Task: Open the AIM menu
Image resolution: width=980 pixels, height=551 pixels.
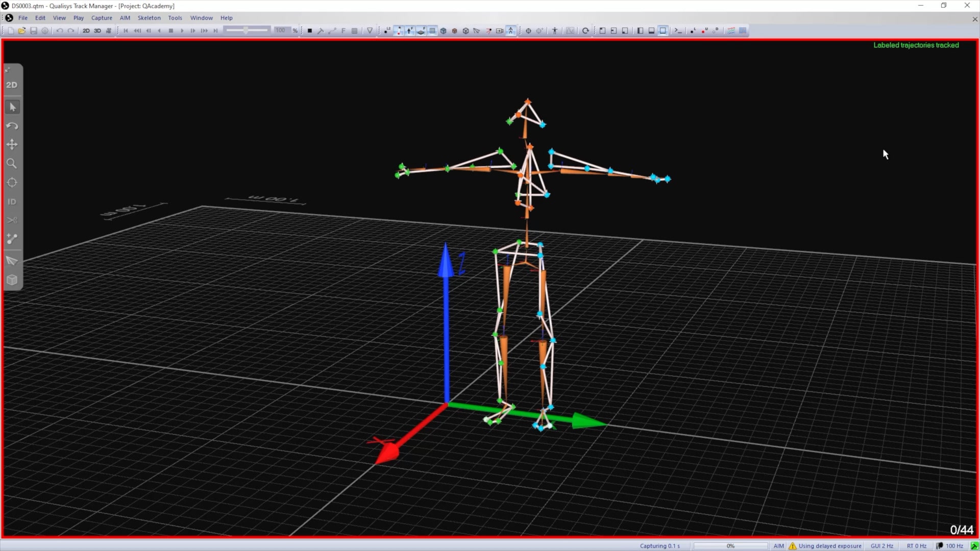Action: coord(125,17)
